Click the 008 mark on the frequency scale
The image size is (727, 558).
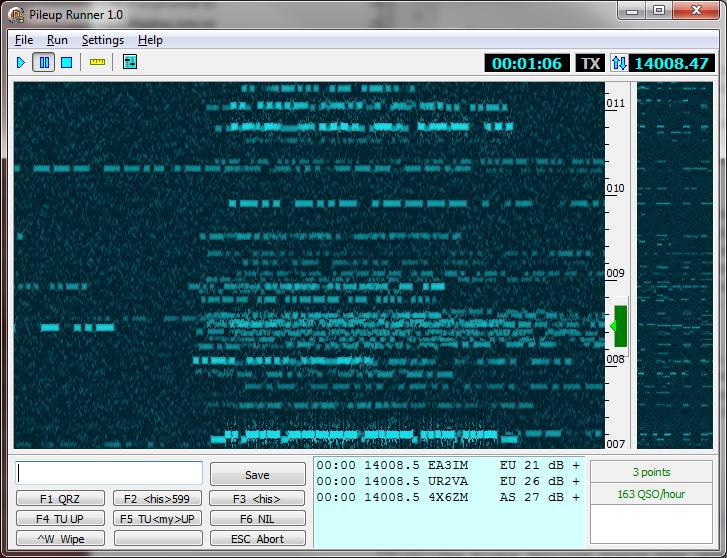coord(616,359)
